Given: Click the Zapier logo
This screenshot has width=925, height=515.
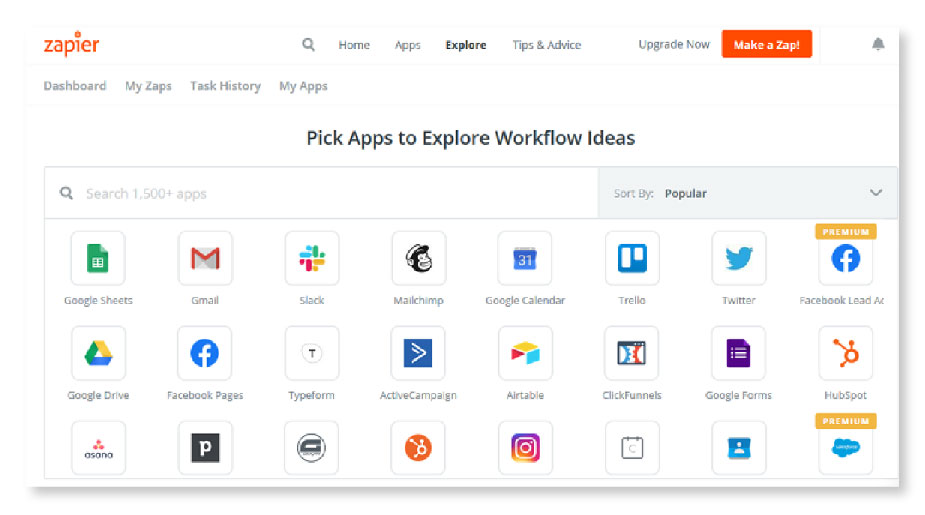Looking at the screenshot, I should (71, 44).
